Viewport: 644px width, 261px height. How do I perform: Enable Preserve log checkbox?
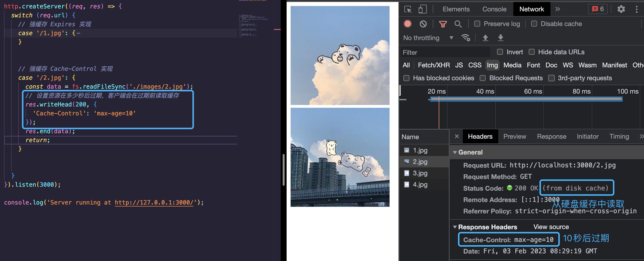tap(477, 24)
